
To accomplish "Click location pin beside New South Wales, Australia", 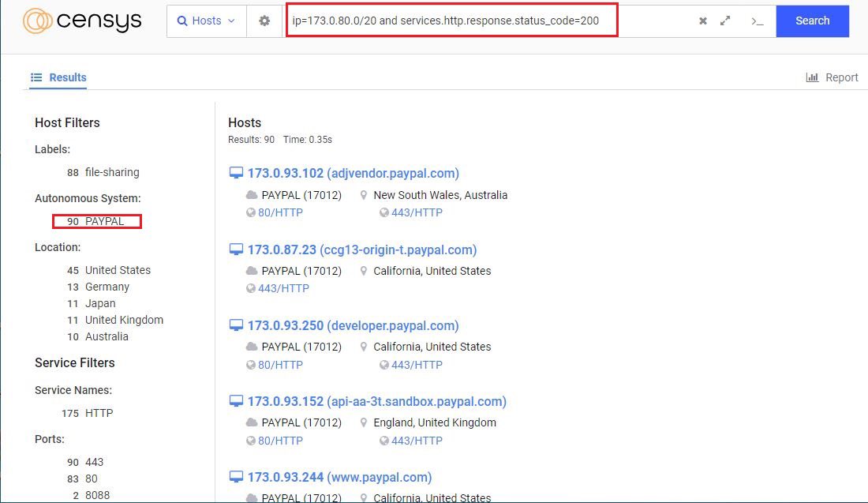I will pyautogui.click(x=364, y=195).
